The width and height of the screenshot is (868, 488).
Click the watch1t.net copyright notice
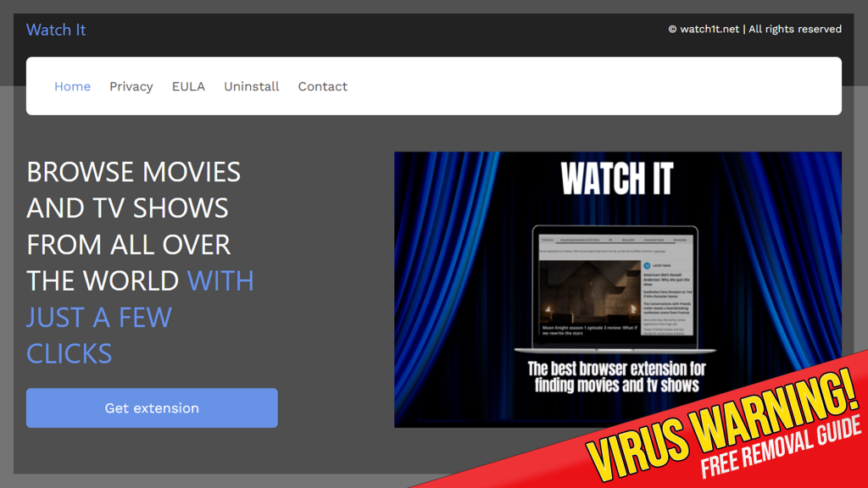(754, 29)
